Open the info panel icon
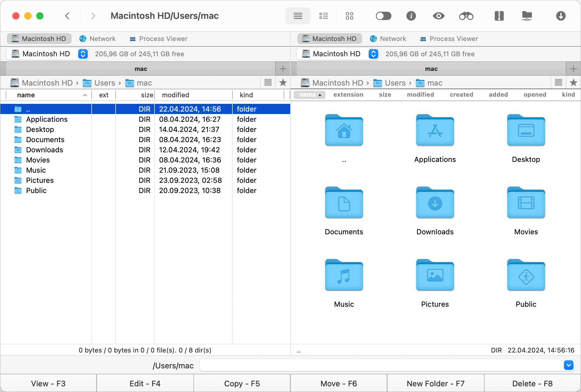Viewport: 581px width, 392px height. (411, 16)
